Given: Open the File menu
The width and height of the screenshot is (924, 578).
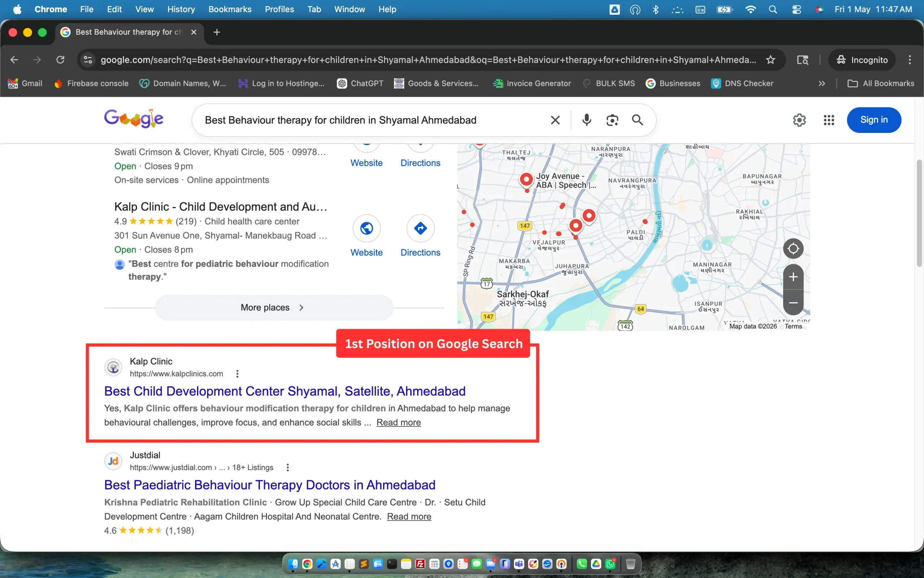Looking at the screenshot, I should point(87,9).
